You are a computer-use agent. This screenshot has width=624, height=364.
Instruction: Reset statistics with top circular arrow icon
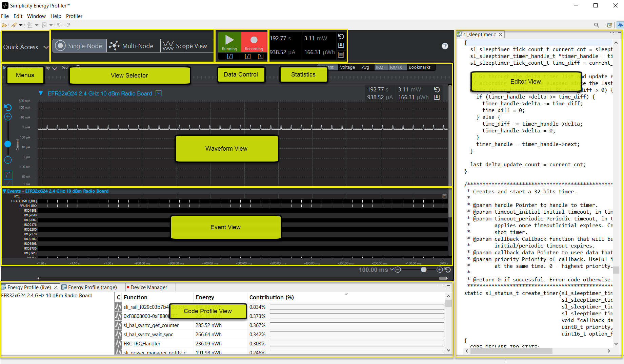341,37
